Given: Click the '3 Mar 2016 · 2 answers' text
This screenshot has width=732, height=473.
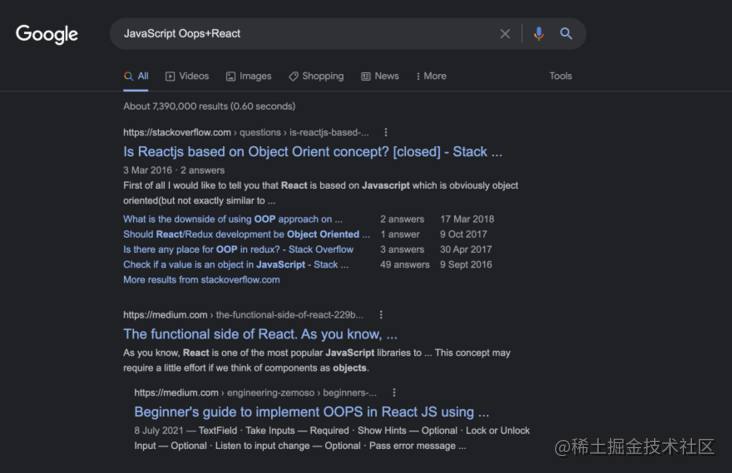Looking at the screenshot, I should point(174,170).
